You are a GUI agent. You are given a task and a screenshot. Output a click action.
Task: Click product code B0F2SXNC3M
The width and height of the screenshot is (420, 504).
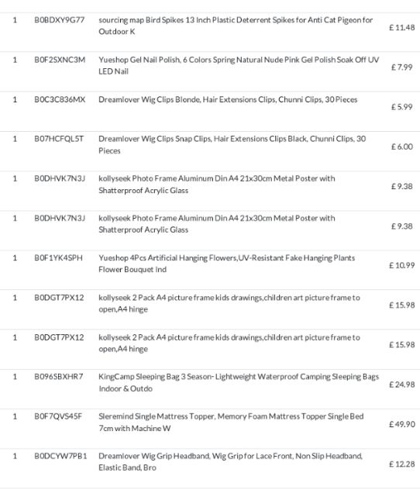(x=60, y=60)
